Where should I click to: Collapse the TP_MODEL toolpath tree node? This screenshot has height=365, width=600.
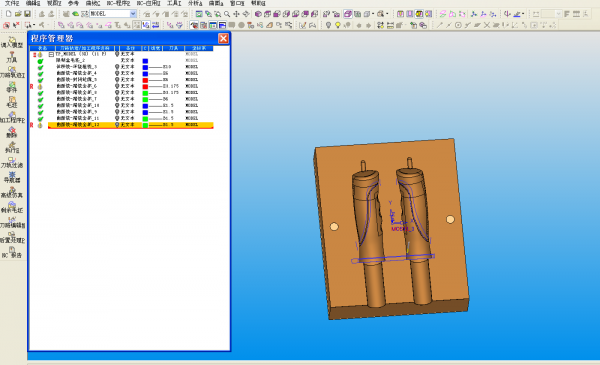pyautogui.click(x=51, y=54)
